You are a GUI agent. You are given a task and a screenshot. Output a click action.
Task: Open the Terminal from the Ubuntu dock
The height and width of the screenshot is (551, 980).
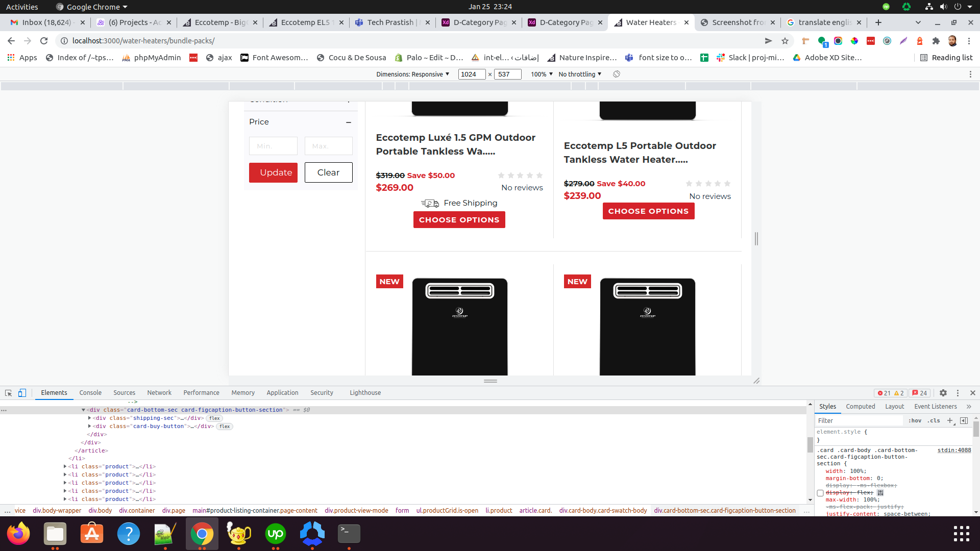pyautogui.click(x=349, y=534)
